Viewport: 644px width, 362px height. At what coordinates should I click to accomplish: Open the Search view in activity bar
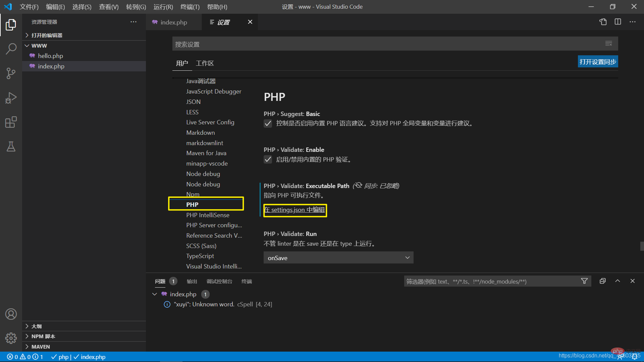coord(11,49)
